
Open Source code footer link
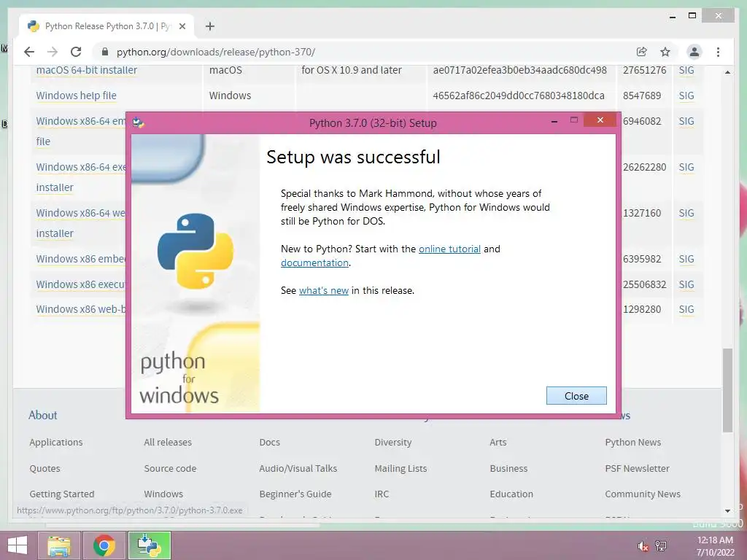(170, 468)
